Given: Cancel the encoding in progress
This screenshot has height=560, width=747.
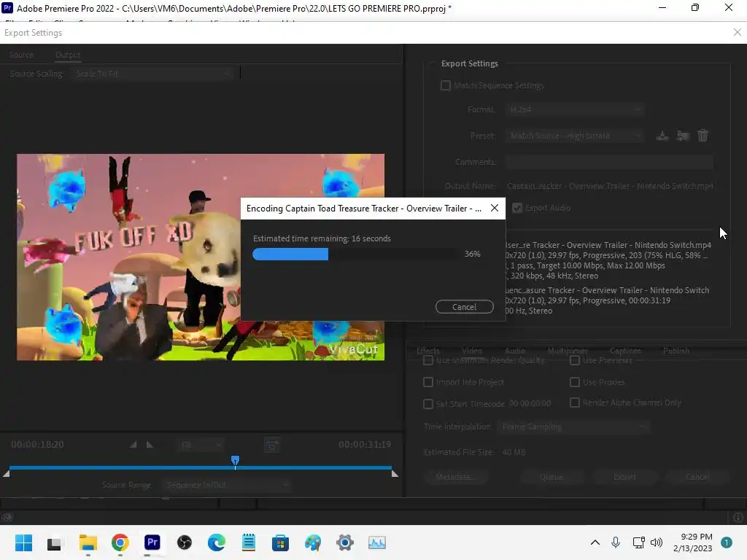Looking at the screenshot, I should [x=465, y=307].
